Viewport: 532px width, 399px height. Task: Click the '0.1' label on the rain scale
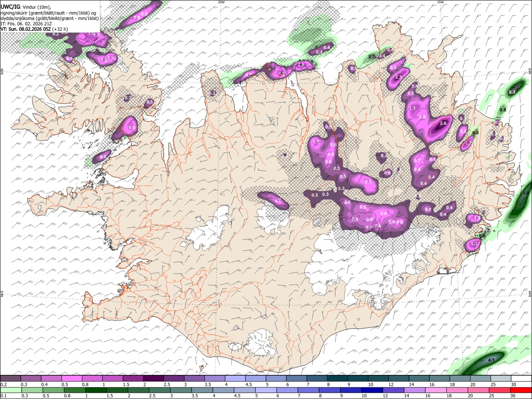coord(3,396)
